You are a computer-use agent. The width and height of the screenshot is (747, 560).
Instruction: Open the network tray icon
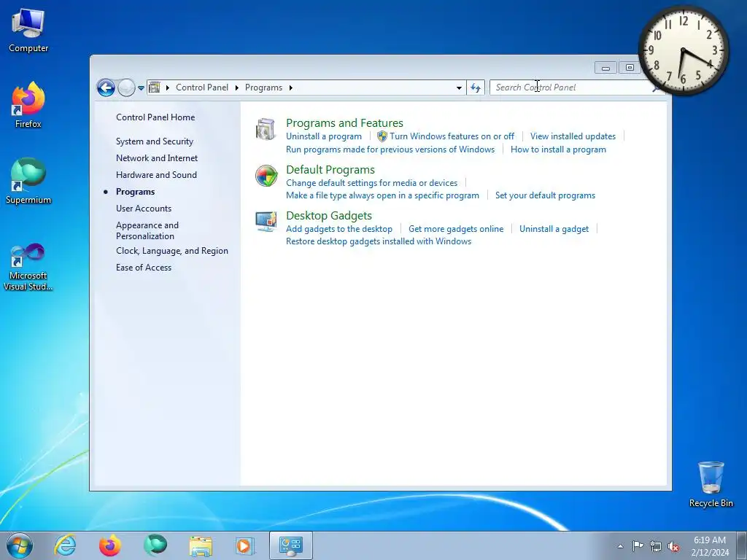[x=656, y=546]
